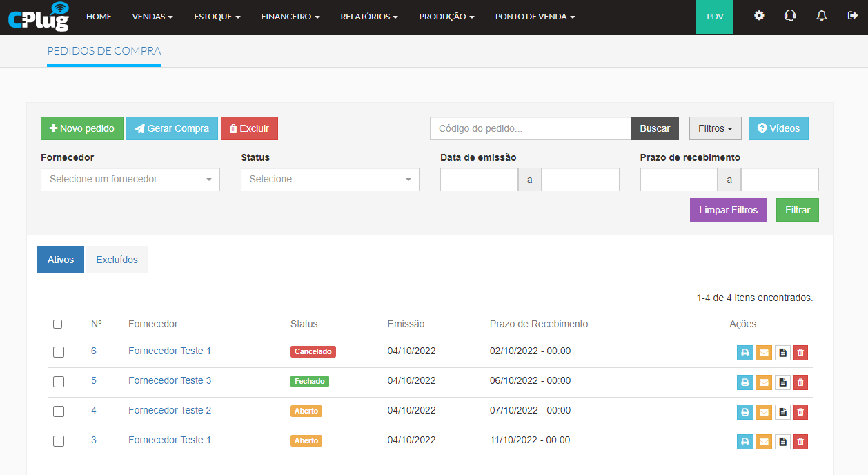Switch to the Excluídos tab

(117, 260)
